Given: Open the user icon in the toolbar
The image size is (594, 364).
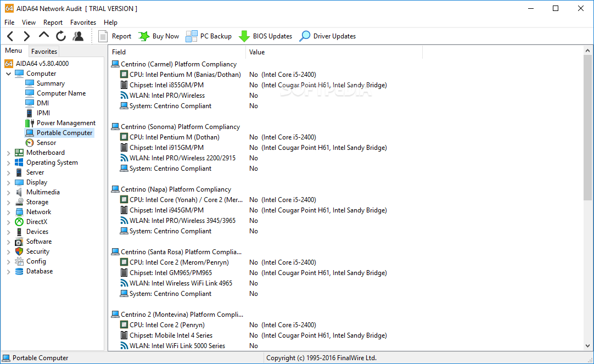Looking at the screenshot, I should (x=78, y=36).
